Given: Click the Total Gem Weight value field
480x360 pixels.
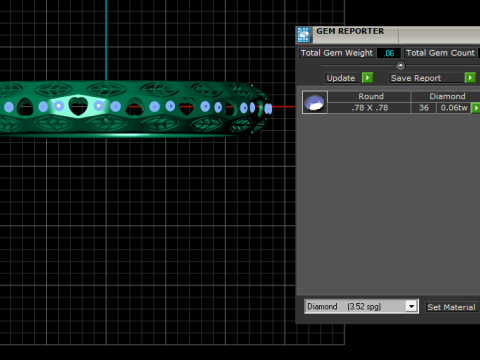Looking at the screenshot, I should click(389, 53).
